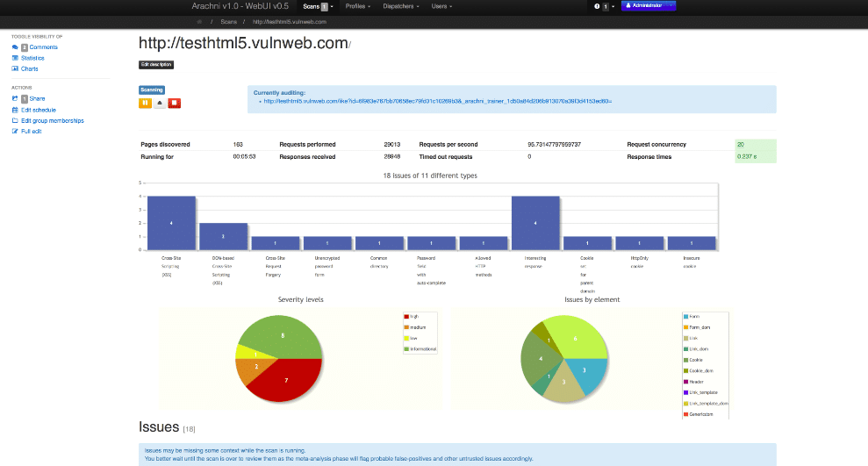The width and height of the screenshot is (868, 466).
Task: Click the Edit description button
Action: 156,65
